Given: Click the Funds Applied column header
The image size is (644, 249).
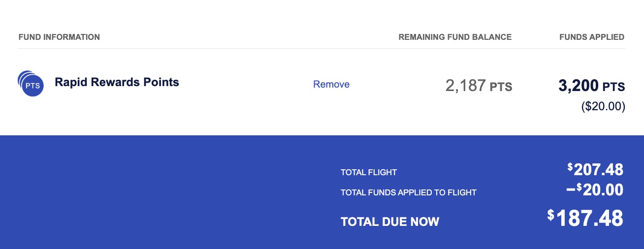Looking at the screenshot, I should point(592,37).
